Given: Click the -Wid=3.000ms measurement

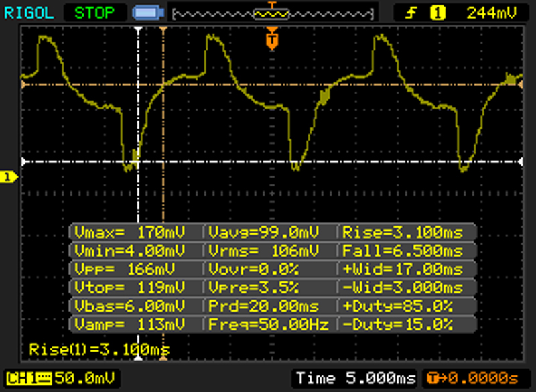Looking at the screenshot, I should pos(403,287).
